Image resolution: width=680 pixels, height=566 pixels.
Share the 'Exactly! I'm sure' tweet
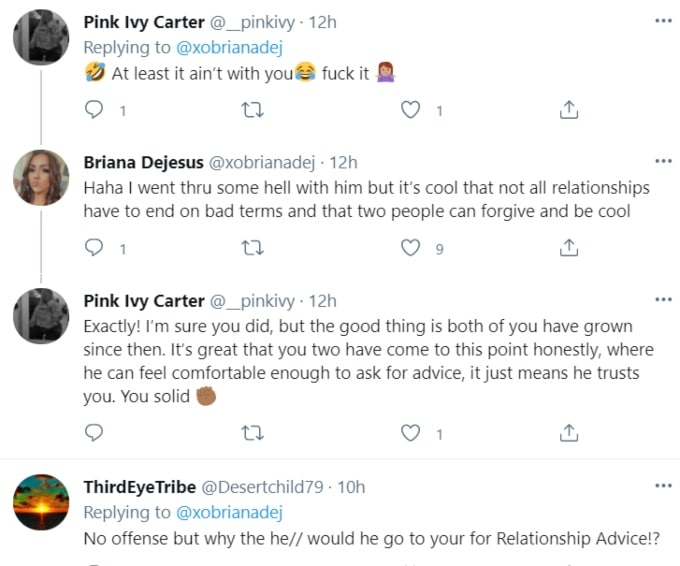(x=568, y=433)
